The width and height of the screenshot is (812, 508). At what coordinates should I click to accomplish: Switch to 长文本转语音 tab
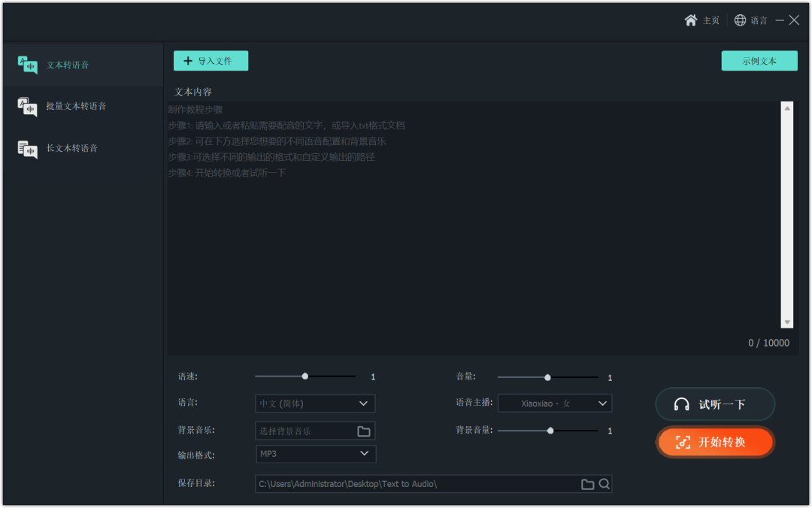[x=72, y=148]
